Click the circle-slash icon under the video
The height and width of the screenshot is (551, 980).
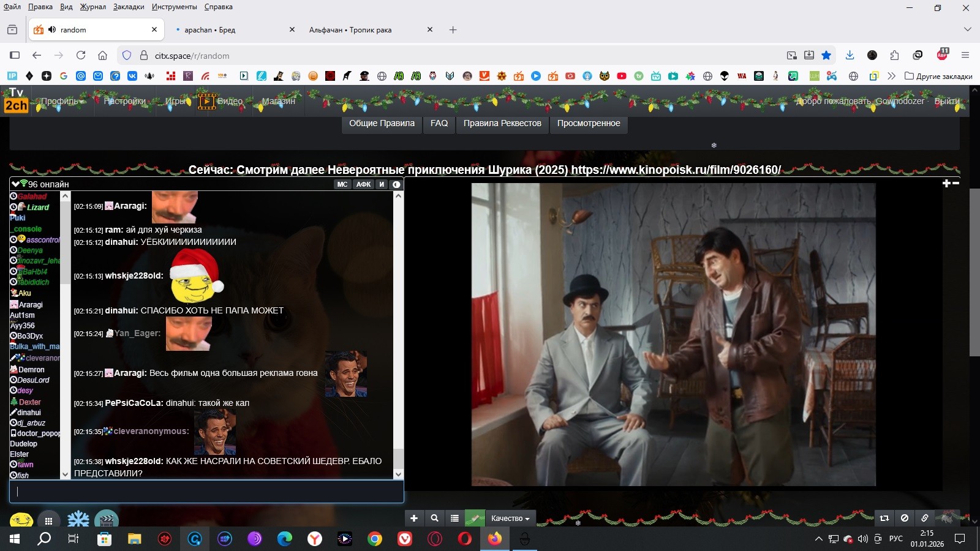(x=904, y=518)
